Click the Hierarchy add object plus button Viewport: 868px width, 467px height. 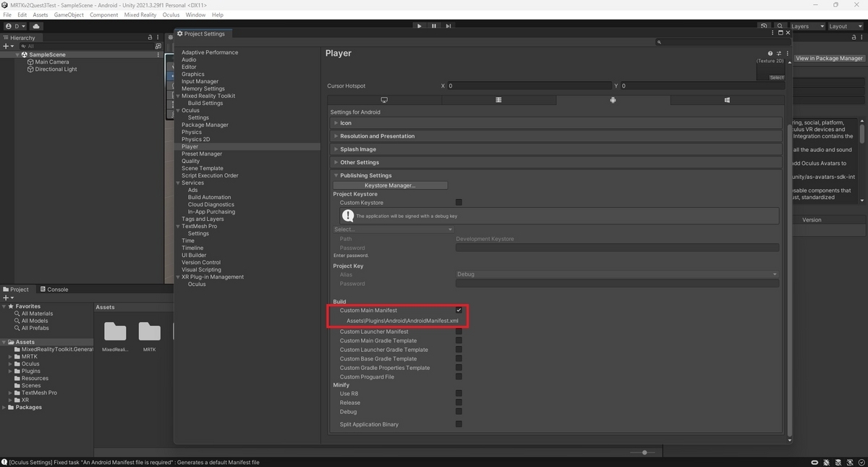(x=7, y=46)
